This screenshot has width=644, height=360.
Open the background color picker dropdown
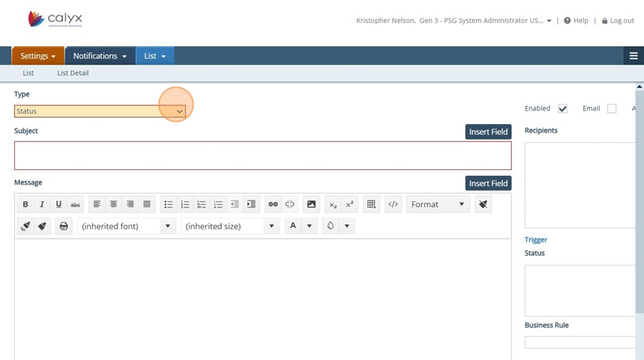346,227
